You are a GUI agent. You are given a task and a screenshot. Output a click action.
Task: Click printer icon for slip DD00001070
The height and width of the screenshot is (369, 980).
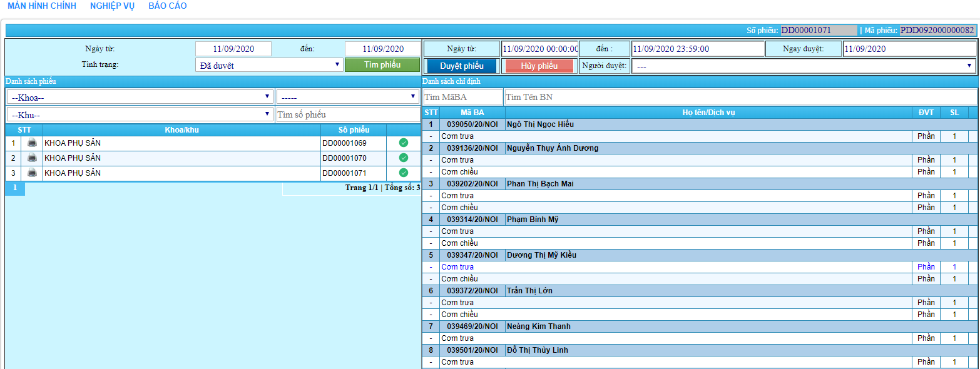click(x=32, y=158)
